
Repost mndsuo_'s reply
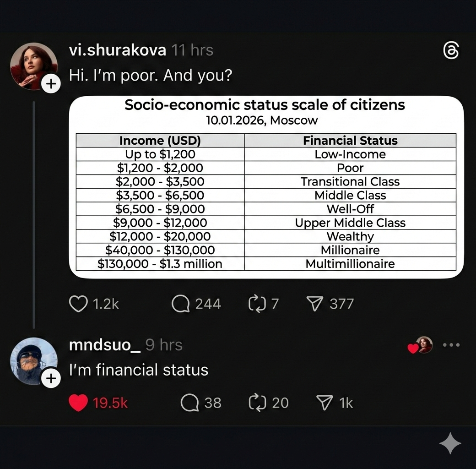(257, 403)
